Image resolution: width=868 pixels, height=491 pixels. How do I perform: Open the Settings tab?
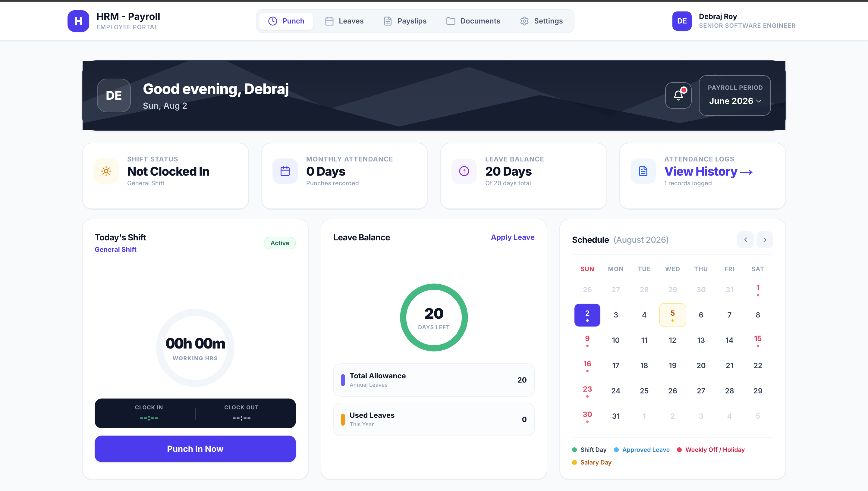(541, 21)
